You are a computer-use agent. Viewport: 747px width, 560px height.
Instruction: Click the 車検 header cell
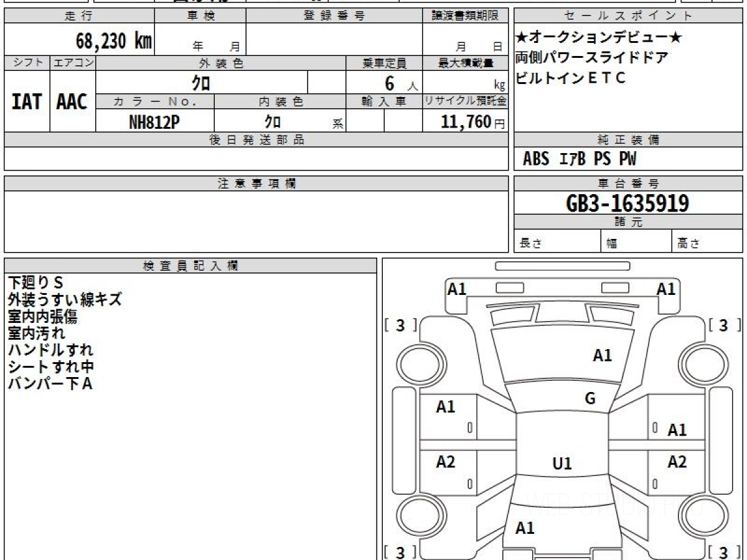click(x=200, y=16)
